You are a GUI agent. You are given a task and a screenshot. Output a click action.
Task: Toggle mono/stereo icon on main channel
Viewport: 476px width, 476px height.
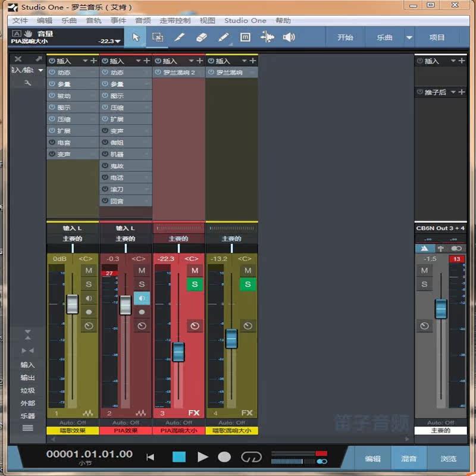[x=456, y=249]
